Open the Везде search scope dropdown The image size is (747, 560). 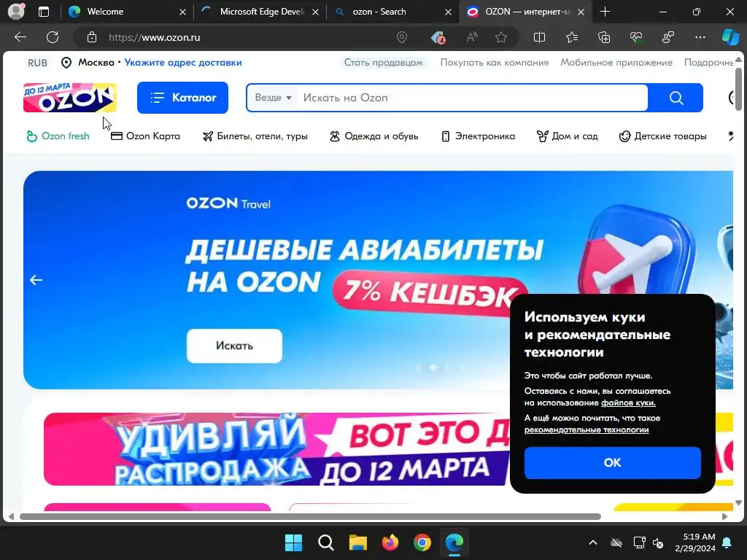click(x=273, y=98)
